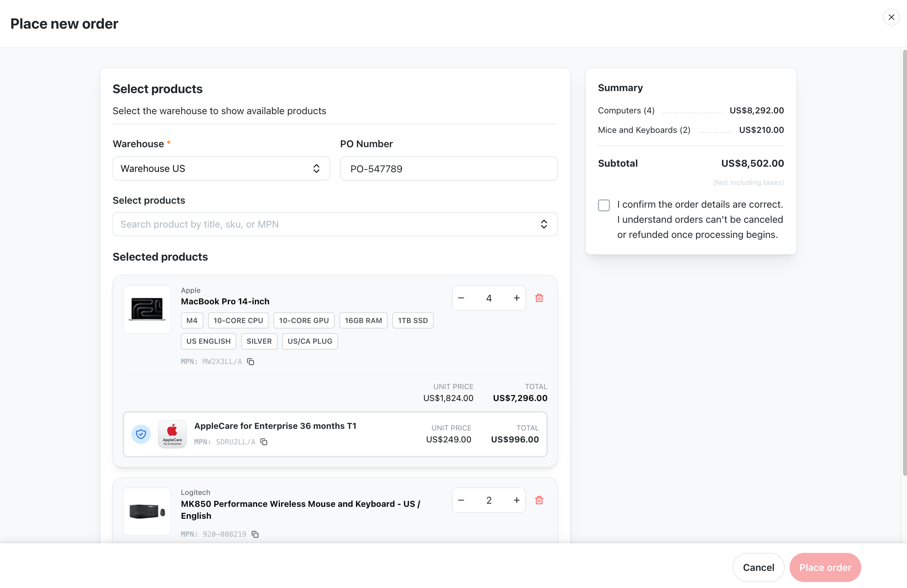Increase Logitech MK850 quantity

tap(516, 500)
